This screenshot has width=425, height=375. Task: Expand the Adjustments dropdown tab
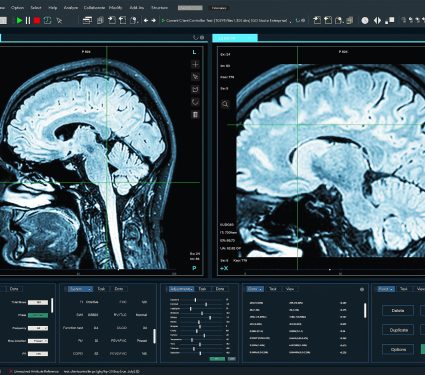pyautogui.click(x=181, y=289)
